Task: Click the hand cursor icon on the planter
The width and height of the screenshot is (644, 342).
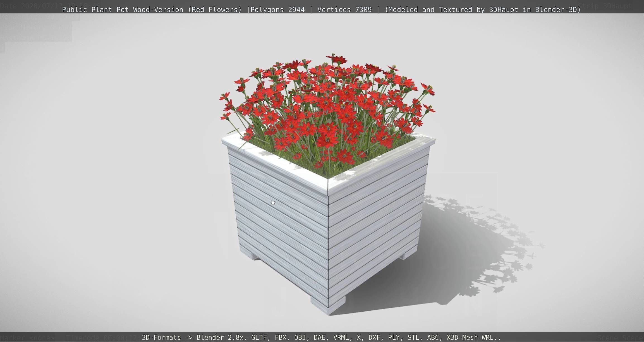Action: (x=273, y=202)
